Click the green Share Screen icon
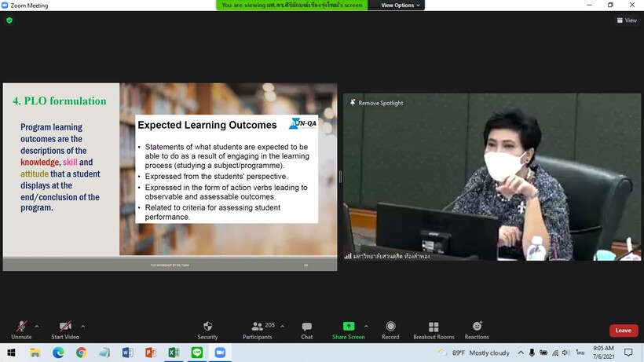Image resolution: width=644 pixels, height=362 pixels. (x=348, y=327)
